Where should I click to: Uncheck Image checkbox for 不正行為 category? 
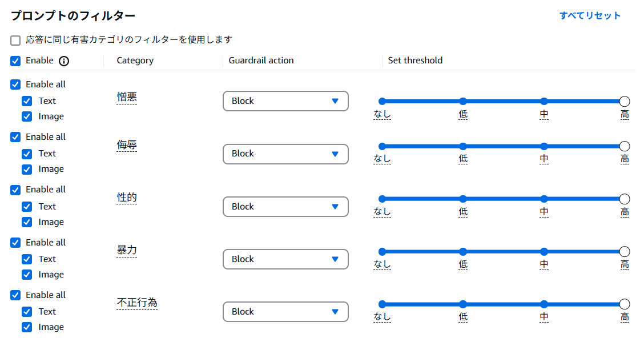pos(27,327)
